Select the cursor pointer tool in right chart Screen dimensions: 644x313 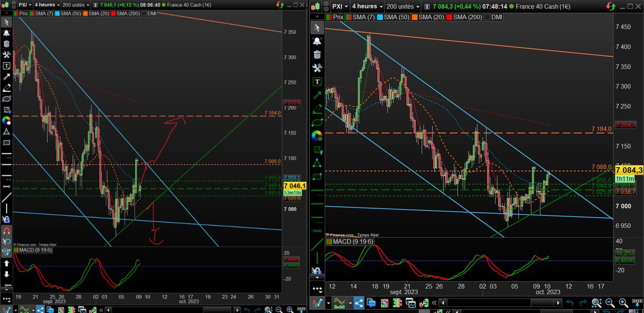317,27
